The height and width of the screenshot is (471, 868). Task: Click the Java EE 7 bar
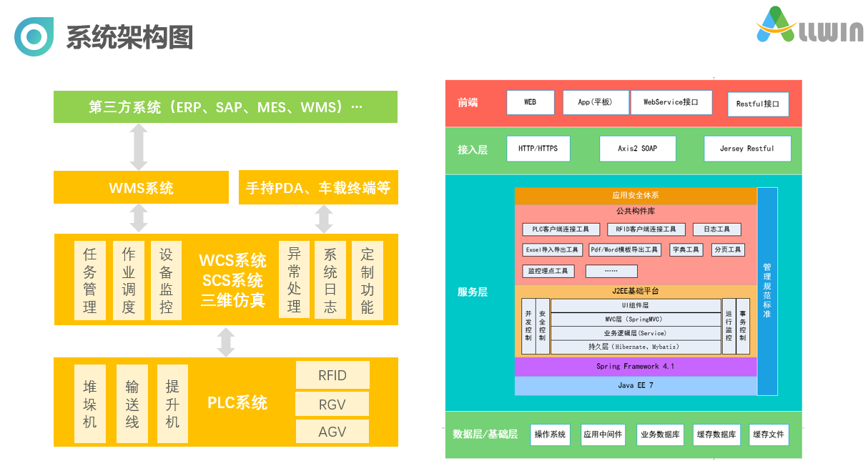[x=636, y=386]
